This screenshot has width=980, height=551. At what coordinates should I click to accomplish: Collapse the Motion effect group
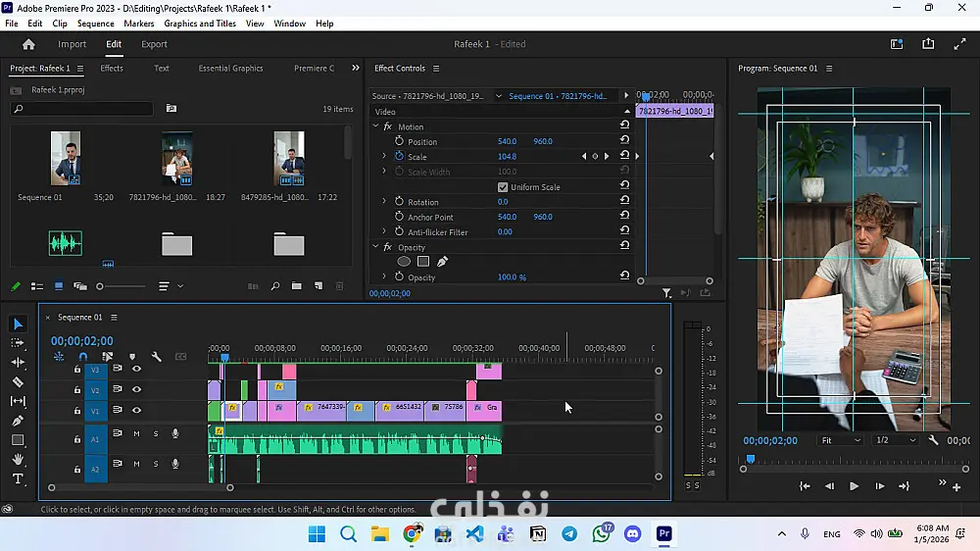tap(375, 126)
